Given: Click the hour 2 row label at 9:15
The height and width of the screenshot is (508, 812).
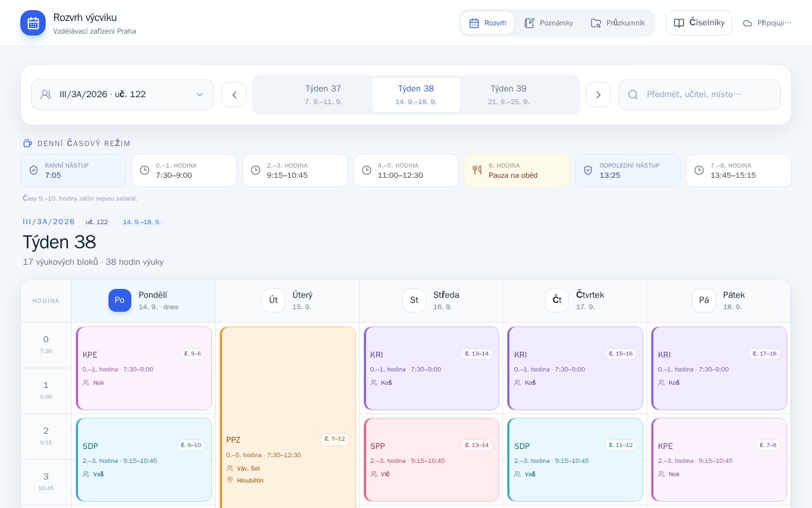Looking at the screenshot, I should pos(46,436).
